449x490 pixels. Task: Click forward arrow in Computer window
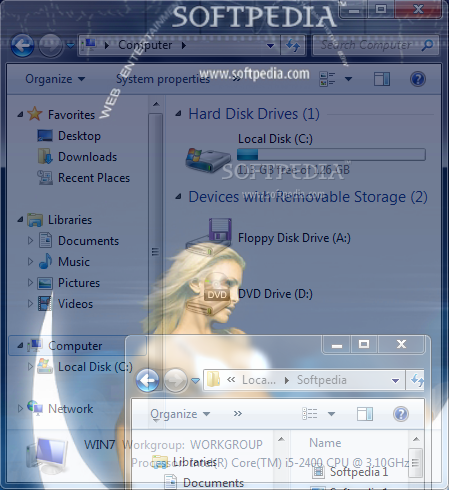[50, 45]
